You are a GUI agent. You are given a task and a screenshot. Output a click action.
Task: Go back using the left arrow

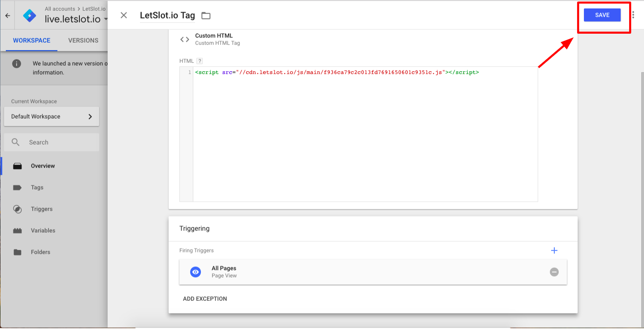click(x=8, y=16)
